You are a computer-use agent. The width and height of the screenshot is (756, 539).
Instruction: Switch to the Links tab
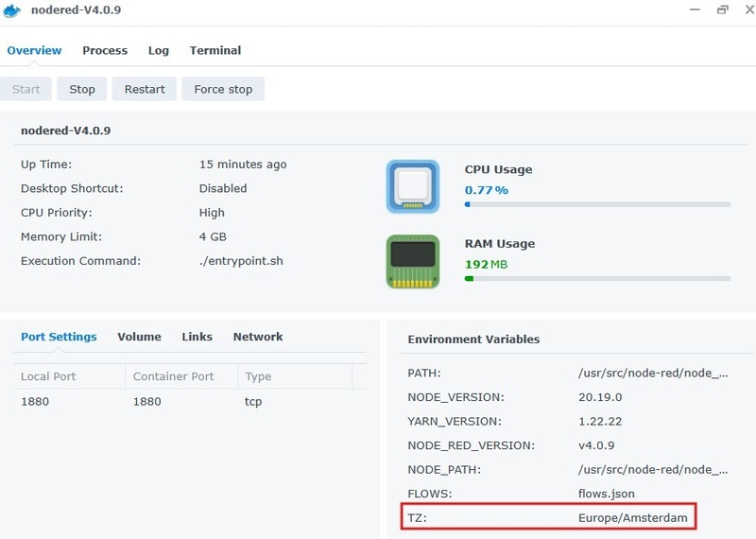[198, 337]
